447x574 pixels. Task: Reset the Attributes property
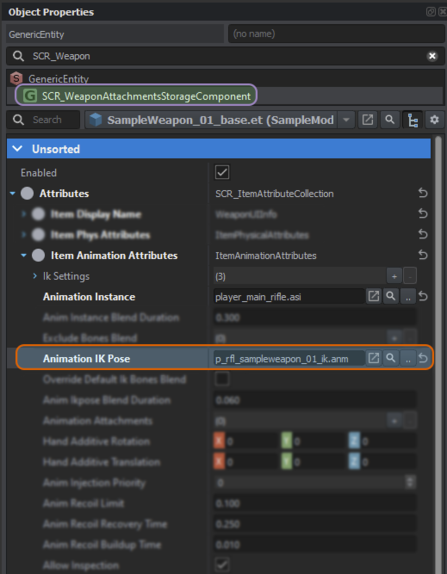(423, 193)
